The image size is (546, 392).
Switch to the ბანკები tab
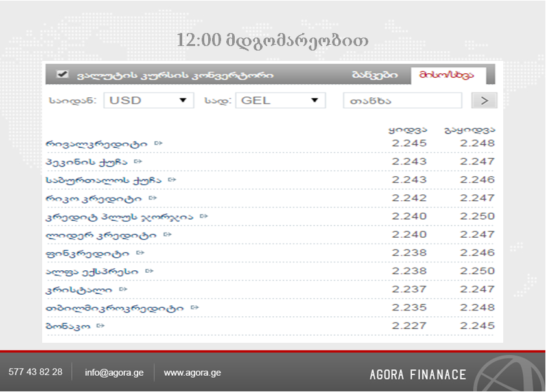click(375, 75)
